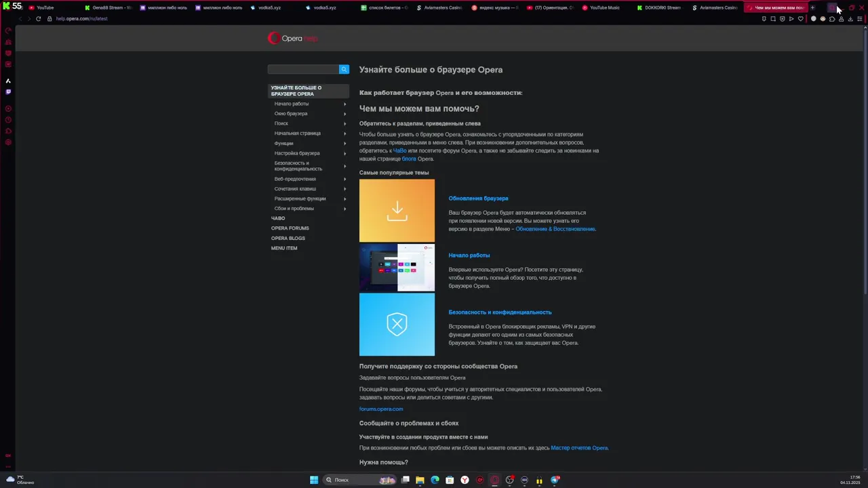Open the History clock icon in sidebar

click(8, 120)
